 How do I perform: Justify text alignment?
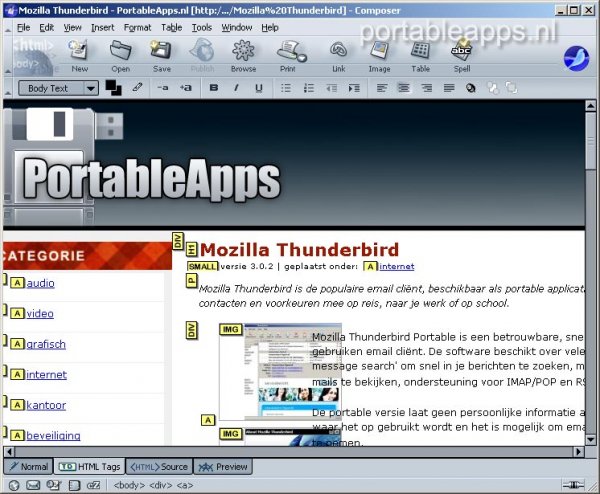449,88
